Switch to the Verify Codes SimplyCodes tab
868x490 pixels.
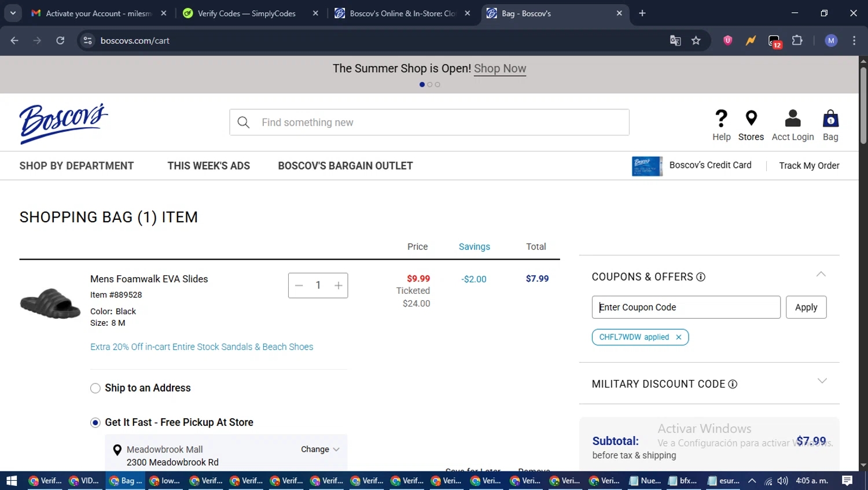(x=246, y=13)
